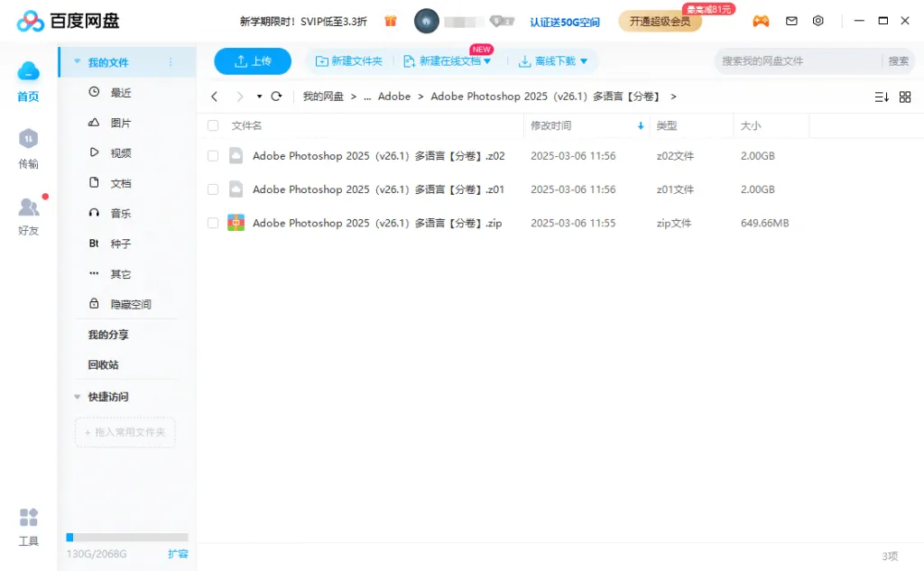Click the 我的文件 more options dots
The height and width of the screenshot is (571, 924).
pyautogui.click(x=171, y=62)
